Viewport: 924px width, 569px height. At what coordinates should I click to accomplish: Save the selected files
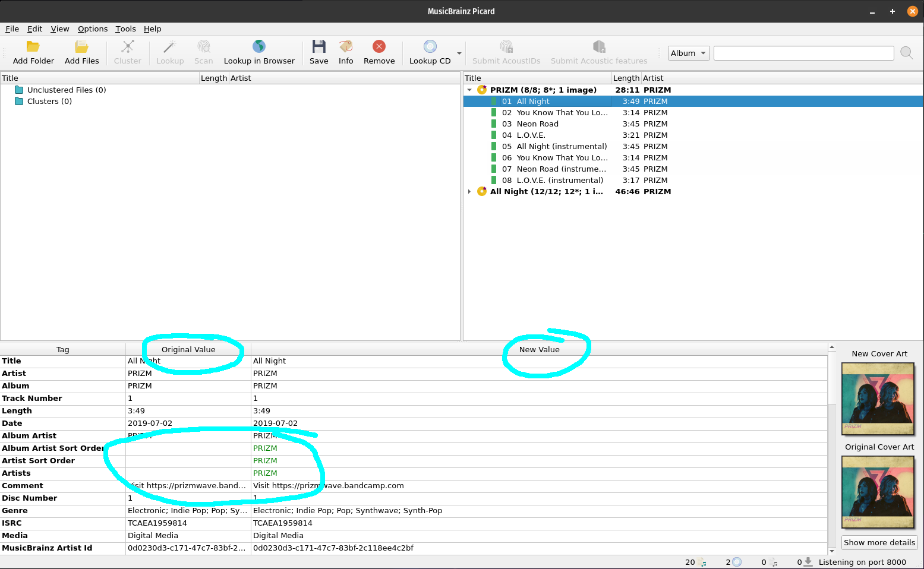pos(318,47)
